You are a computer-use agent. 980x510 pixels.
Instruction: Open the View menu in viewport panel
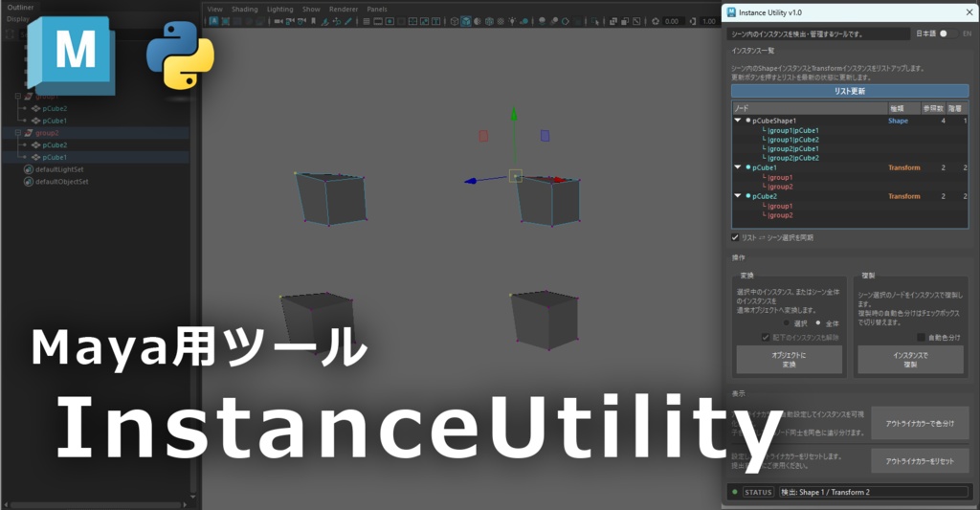click(215, 10)
